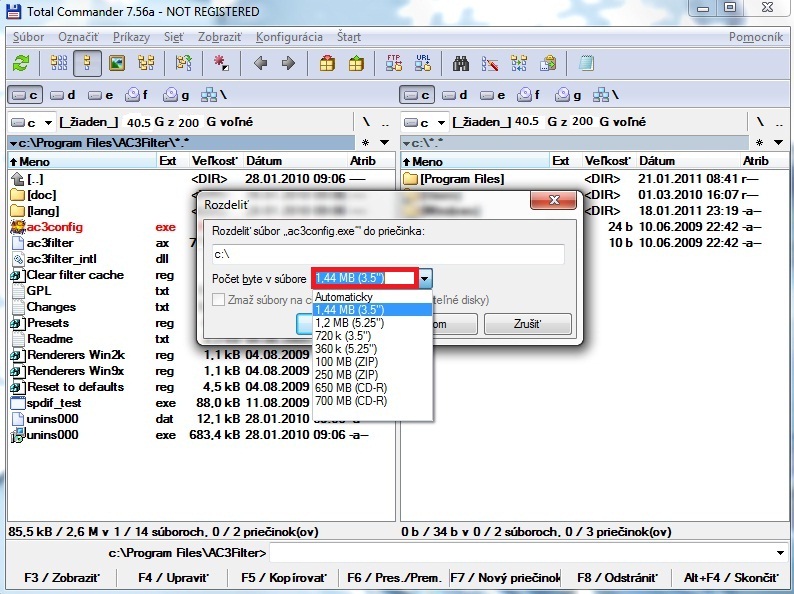This screenshot has width=794, height=594.
Task: Open the URL new FTP connection icon
Action: tap(423, 63)
